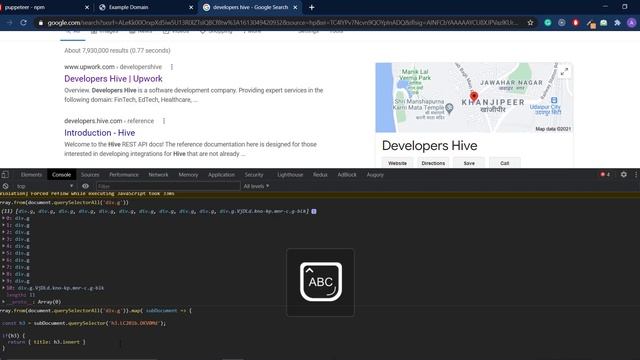Expand the 9: div.g array entry

click(x=4, y=281)
